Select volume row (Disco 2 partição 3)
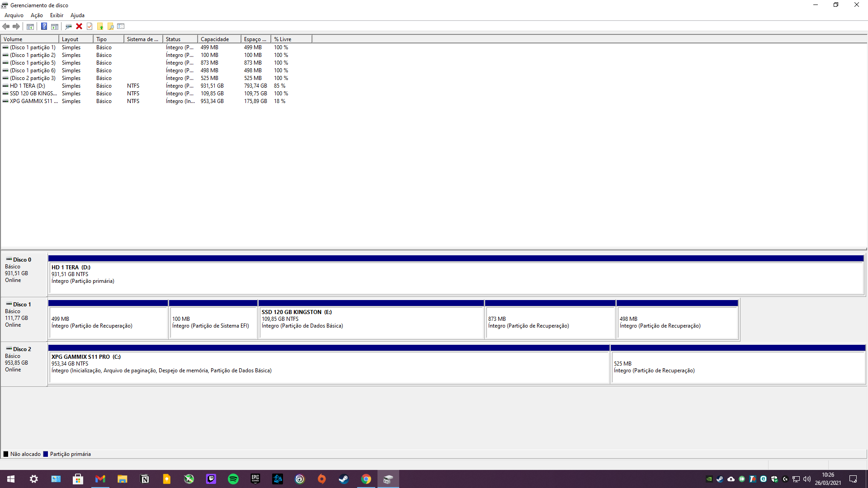 point(156,78)
